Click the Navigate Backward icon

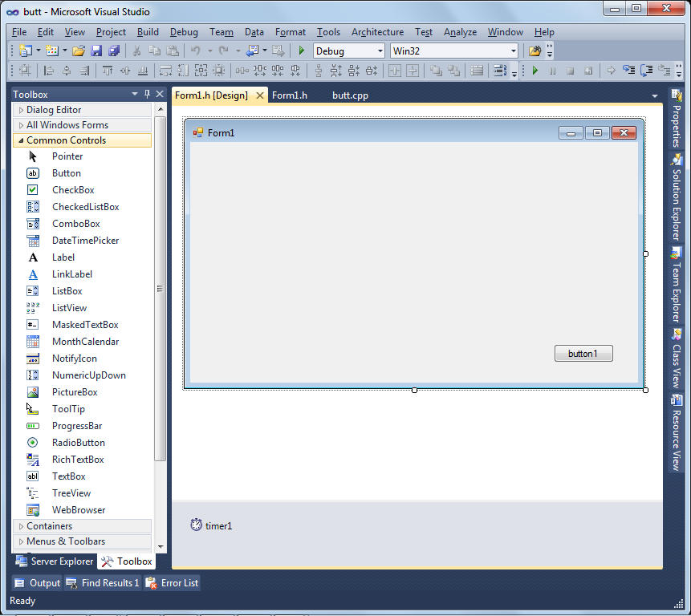coord(253,51)
